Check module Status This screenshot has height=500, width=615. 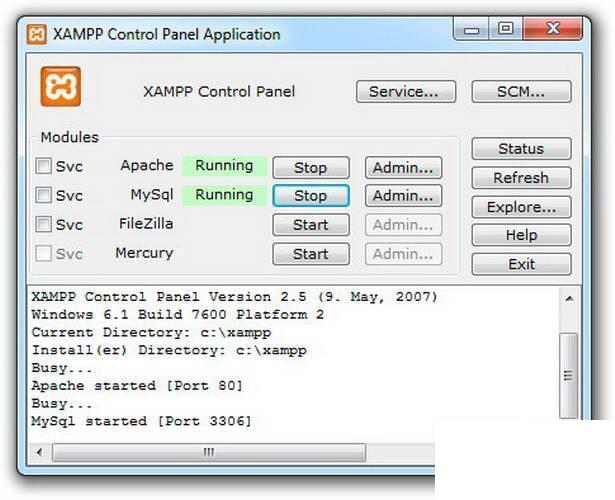(x=521, y=149)
